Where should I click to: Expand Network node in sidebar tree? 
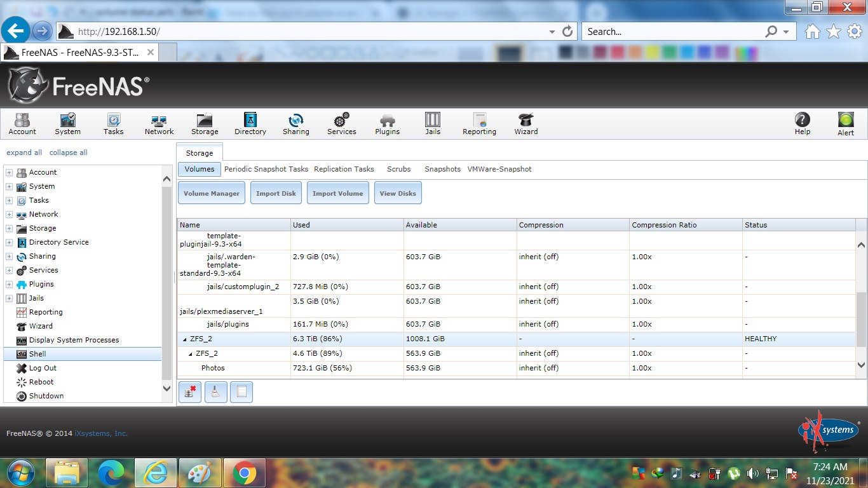click(10, 214)
